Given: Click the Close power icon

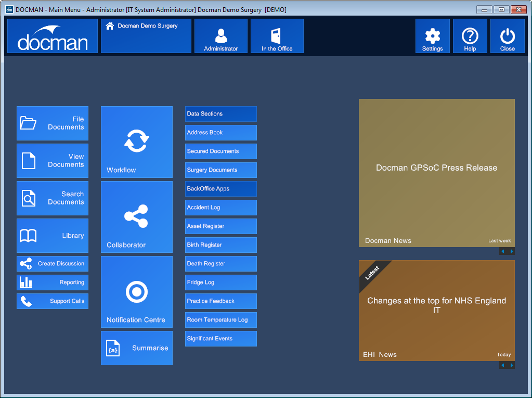Looking at the screenshot, I should (x=508, y=36).
